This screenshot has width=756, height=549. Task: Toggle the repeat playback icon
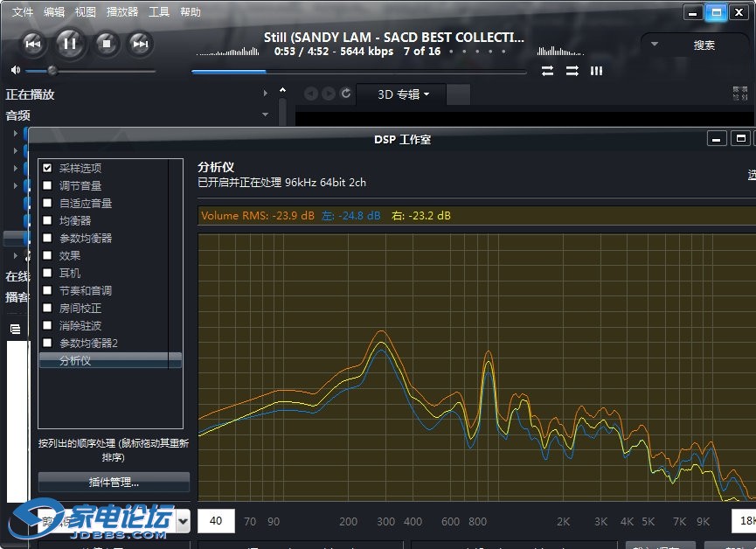(x=547, y=71)
